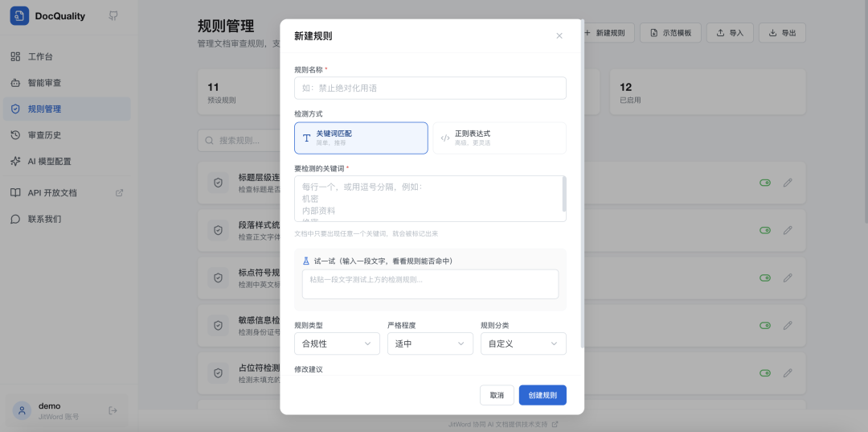Viewport: 868px width, 432px height.
Task: Focus the 规则名称 input field
Action: click(x=430, y=88)
